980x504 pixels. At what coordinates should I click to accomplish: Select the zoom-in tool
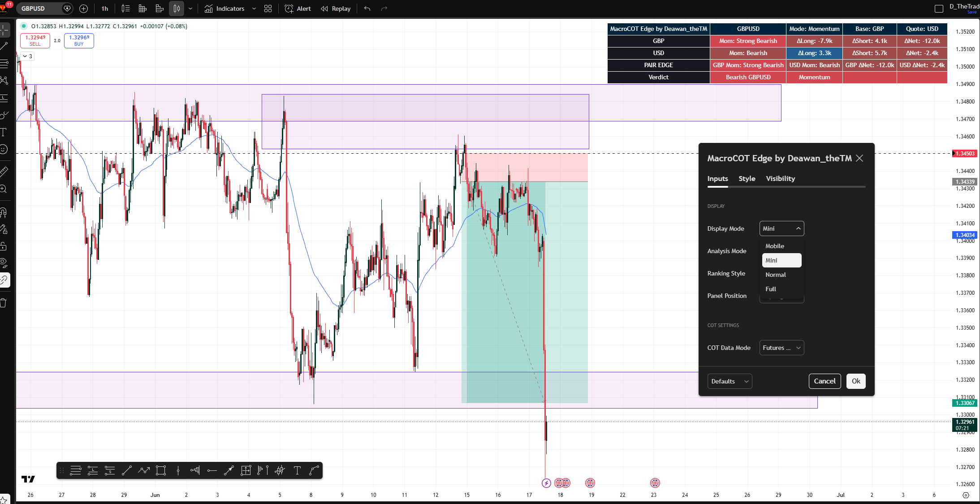tap(4, 189)
